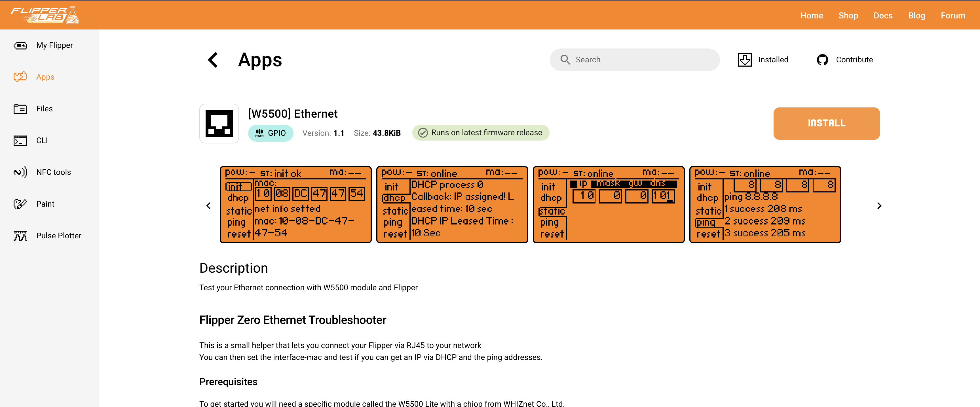This screenshot has height=407, width=980.
Task: Open the Docs menu item
Action: (884, 16)
